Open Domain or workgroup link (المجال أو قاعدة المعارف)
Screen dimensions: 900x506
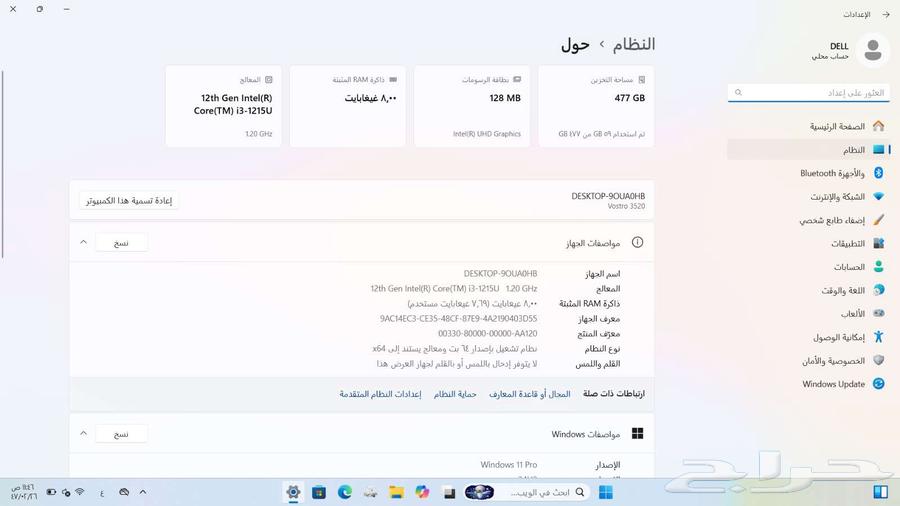pyautogui.click(x=530, y=394)
